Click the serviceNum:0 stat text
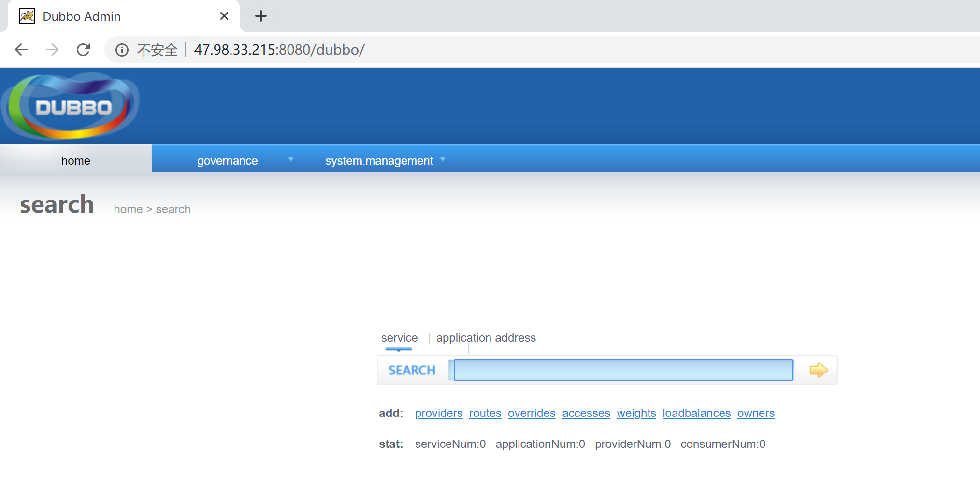The height and width of the screenshot is (488, 980). [x=450, y=444]
